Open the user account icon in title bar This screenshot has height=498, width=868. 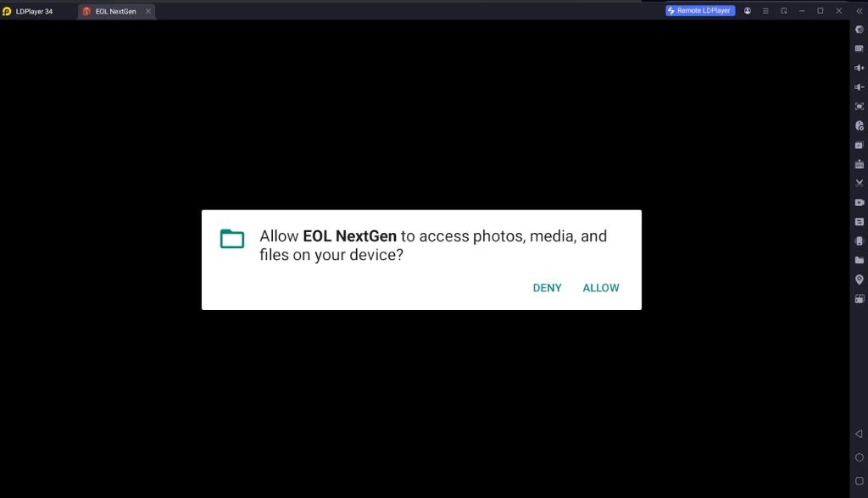tap(748, 10)
